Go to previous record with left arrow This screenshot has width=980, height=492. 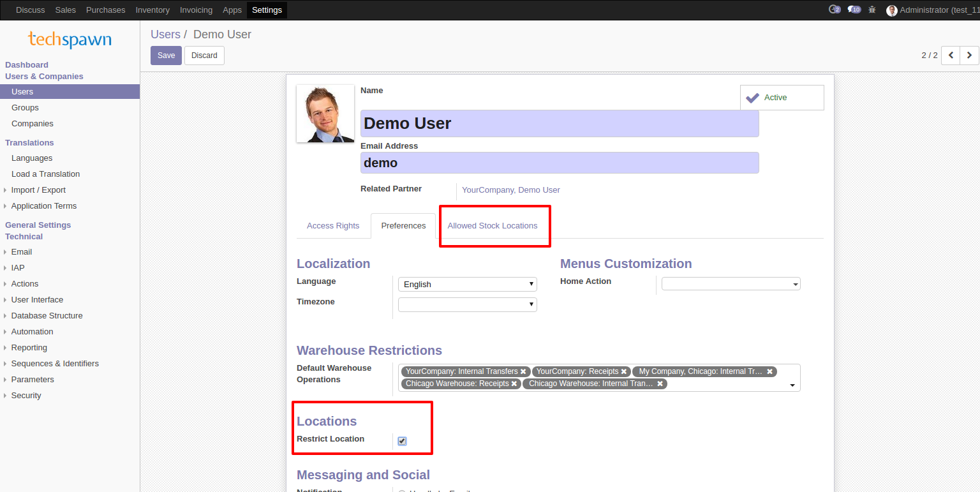951,56
